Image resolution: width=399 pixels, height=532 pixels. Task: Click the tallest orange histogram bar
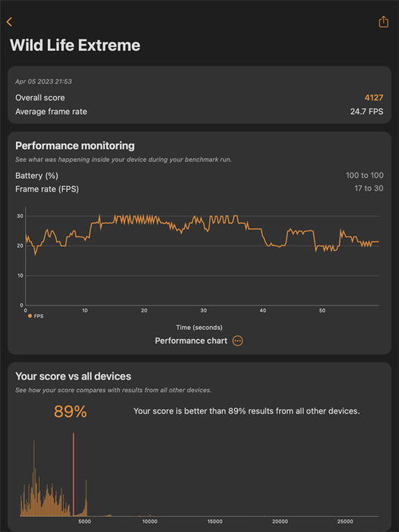[34, 478]
